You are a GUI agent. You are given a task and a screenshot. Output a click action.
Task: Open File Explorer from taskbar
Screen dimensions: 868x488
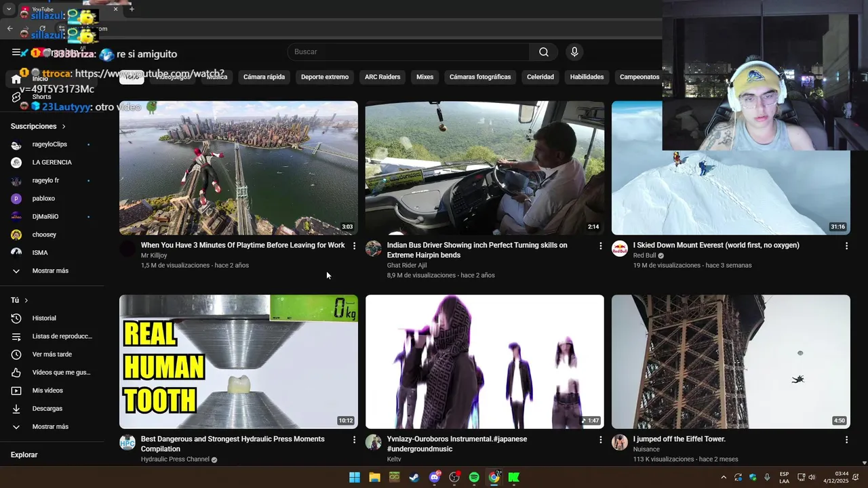pyautogui.click(x=374, y=477)
